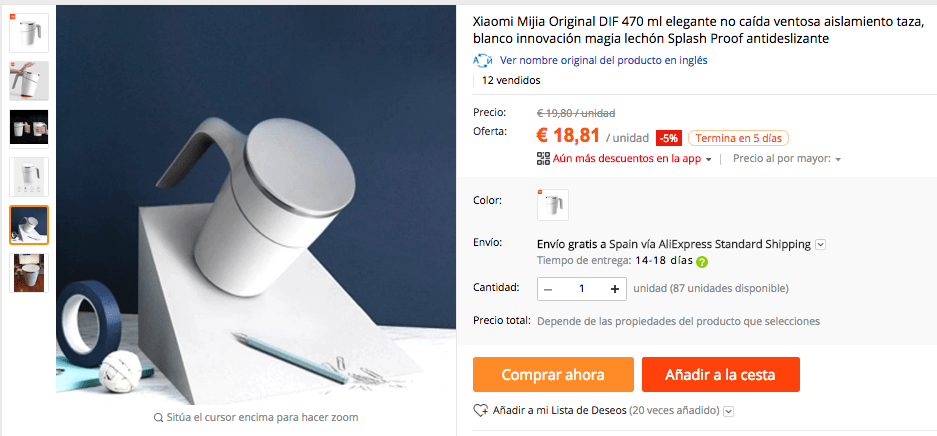Click 'Añadir a mi Lista de Deseos'
The width and height of the screenshot is (937, 436).
point(559,411)
